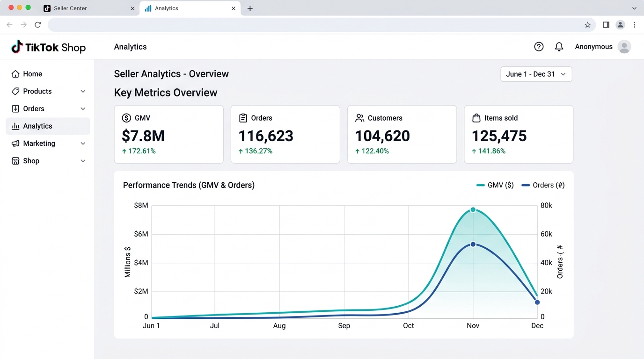Click the Products tag icon
644x359 pixels.
(15, 91)
